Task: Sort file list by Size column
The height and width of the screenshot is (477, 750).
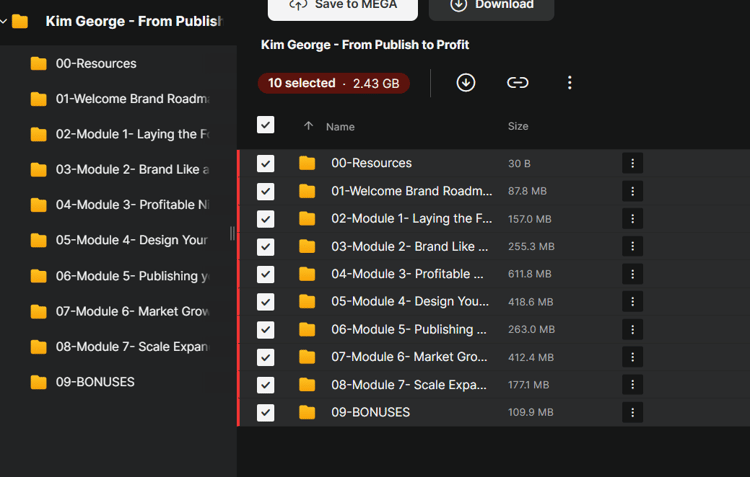Action: pos(518,126)
